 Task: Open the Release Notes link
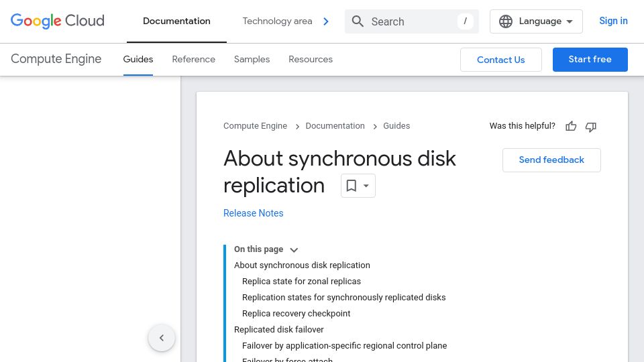(254, 213)
